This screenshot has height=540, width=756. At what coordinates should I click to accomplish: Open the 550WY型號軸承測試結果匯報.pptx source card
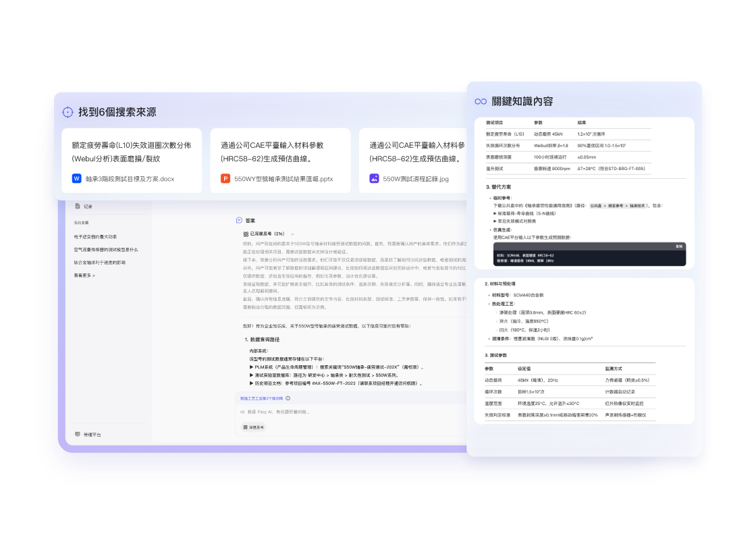tap(280, 161)
